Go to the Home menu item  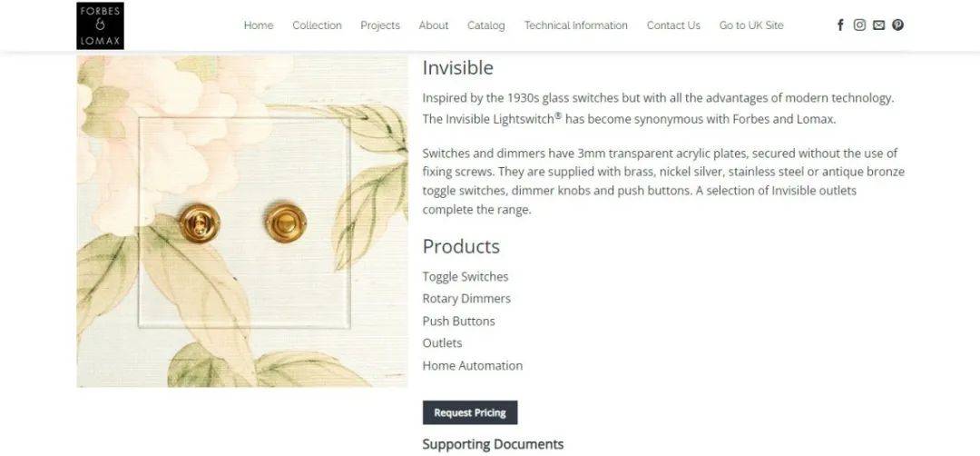(x=258, y=25)
